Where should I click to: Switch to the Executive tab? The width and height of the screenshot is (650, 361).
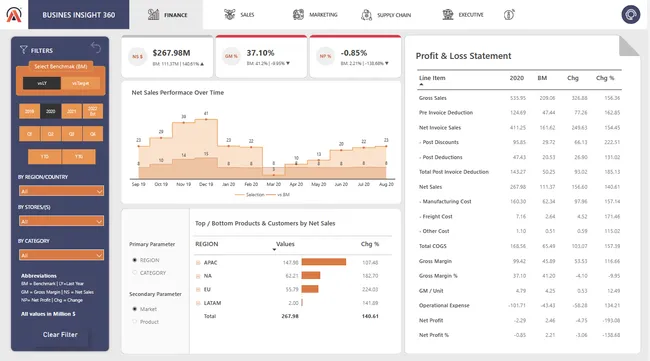[463, 15]
